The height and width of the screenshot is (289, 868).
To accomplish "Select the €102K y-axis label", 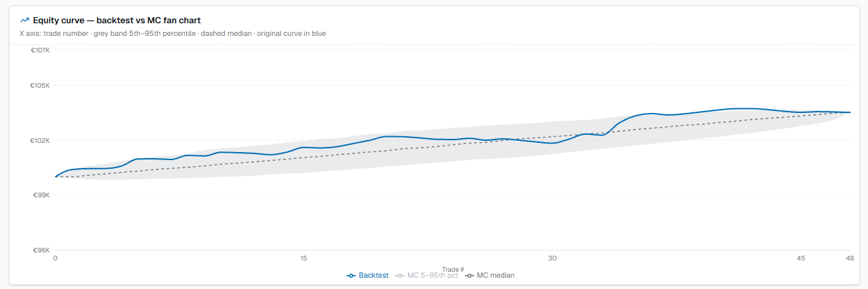I will click(x=41, y=140).
